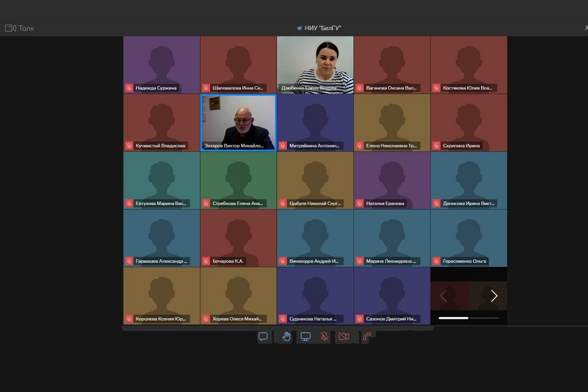The height and width of the screenshot is (392, 588).
Task: Click name label Наталья Еранова
Action: (385, 203)
